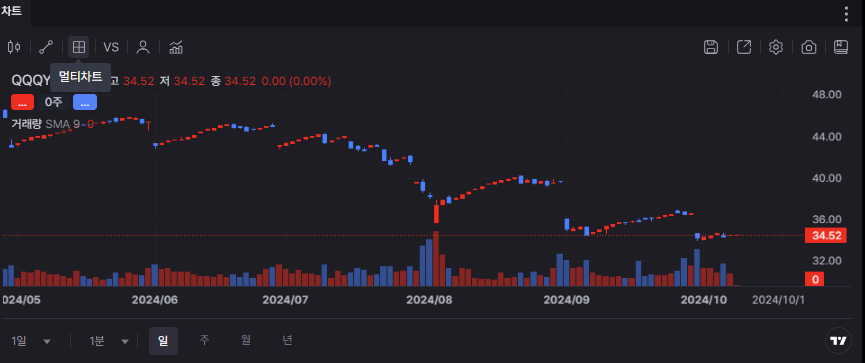
Task: Select the 일 daily timeframe tab
Action: [x=163, y=341]
